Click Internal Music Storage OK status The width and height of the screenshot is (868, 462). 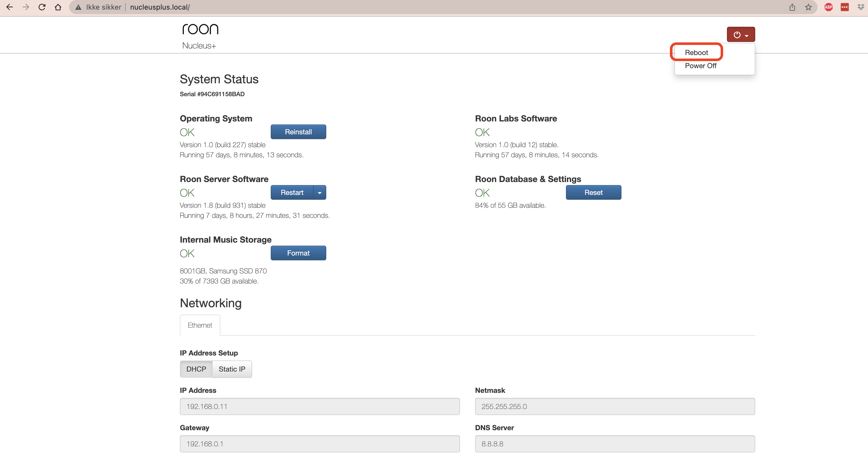click(187, 253)
